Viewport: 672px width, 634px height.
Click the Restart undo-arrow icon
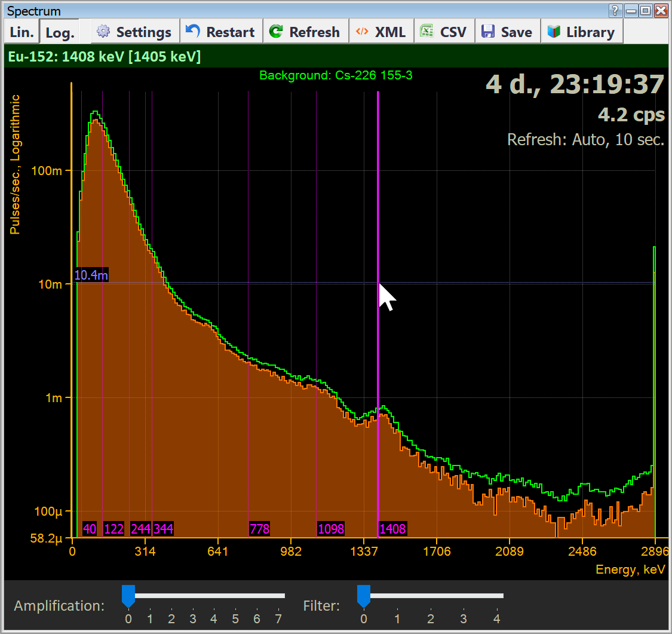(x=193, y=31)
